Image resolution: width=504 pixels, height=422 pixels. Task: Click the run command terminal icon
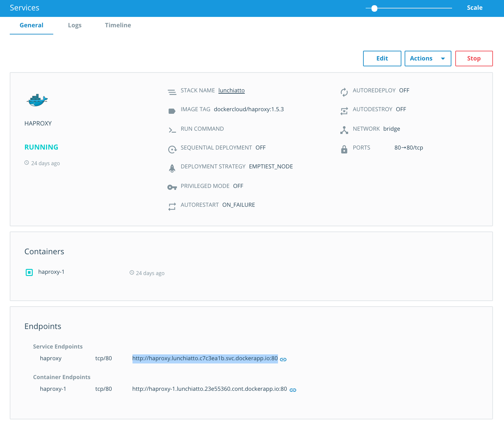click(172, 130)
